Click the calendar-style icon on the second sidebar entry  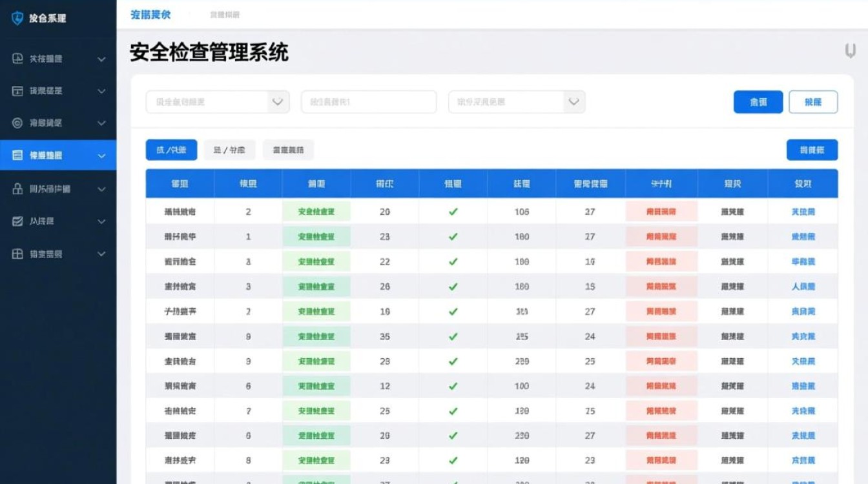pos(17,91)
